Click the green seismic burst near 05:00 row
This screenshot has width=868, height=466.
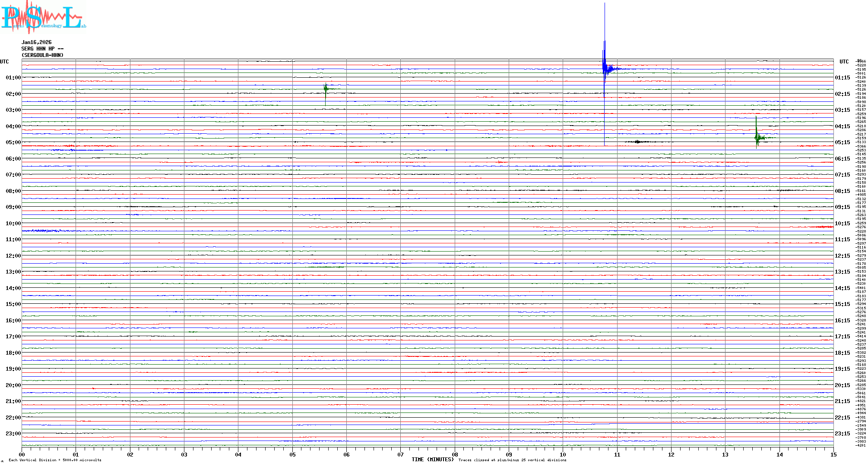point(757,138)
